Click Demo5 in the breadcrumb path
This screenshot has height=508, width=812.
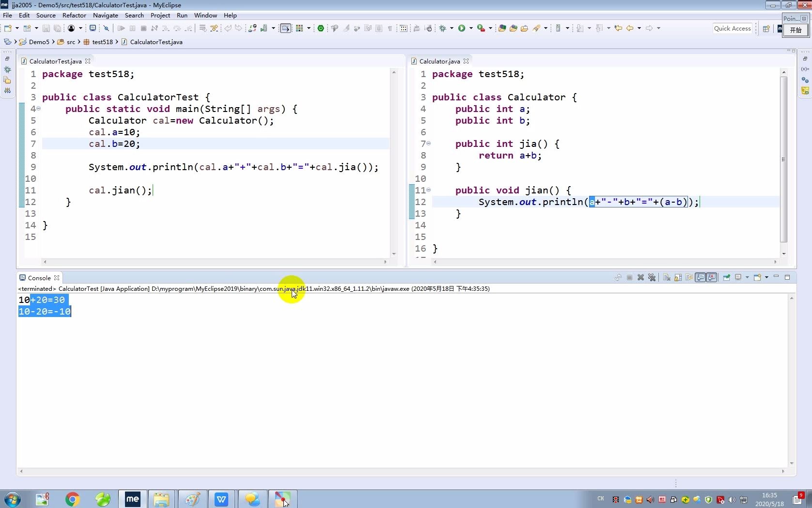click(39, 42)
